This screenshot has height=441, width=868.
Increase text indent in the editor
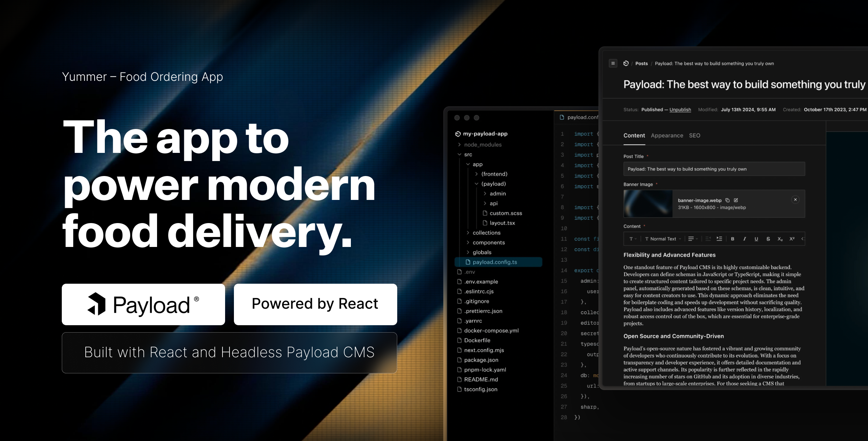pyautogui.click(x=719, y=239)
